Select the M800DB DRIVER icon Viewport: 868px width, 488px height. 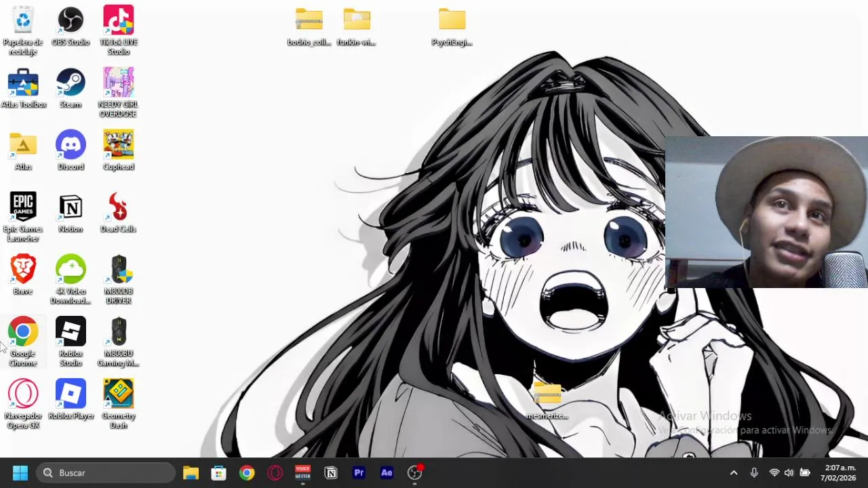point(119,280)
